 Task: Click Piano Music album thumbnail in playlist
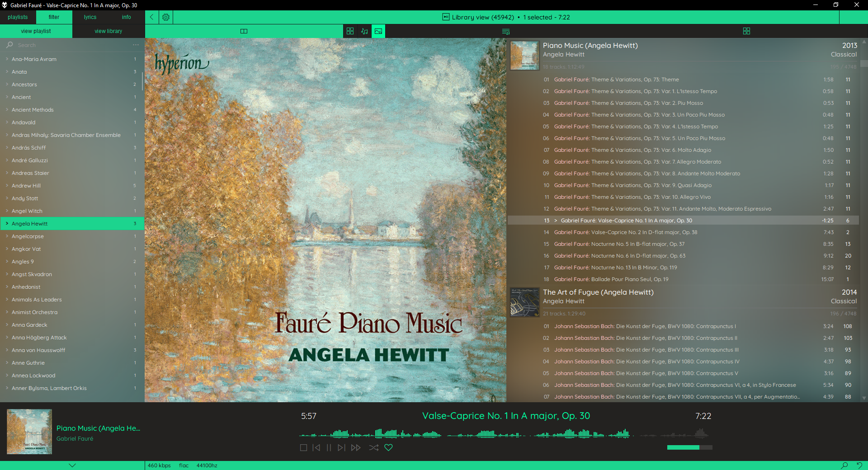(524, 56)
